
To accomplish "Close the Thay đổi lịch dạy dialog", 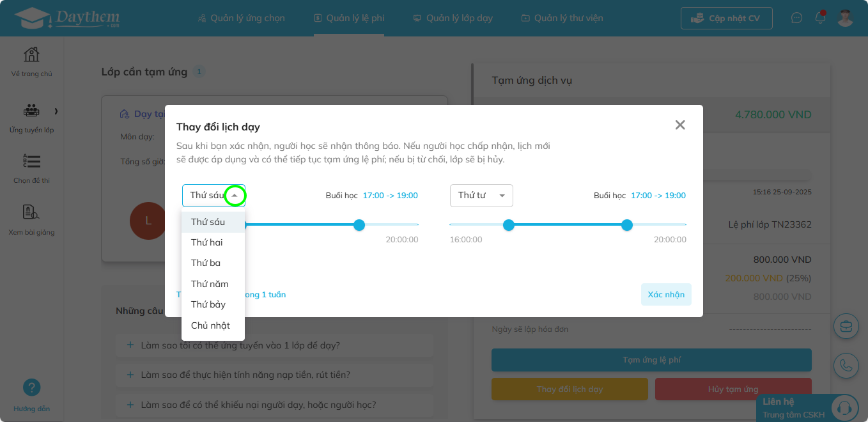I will (680, 125).
